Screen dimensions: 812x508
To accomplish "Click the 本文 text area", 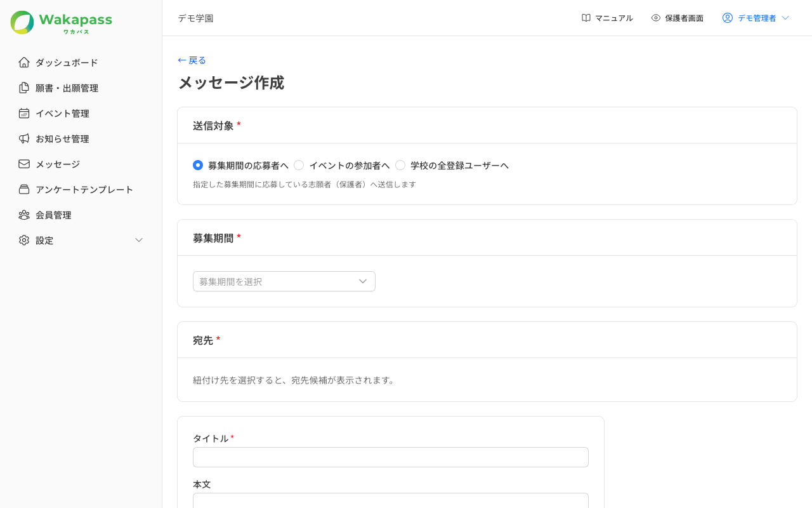I will [391, 500].
